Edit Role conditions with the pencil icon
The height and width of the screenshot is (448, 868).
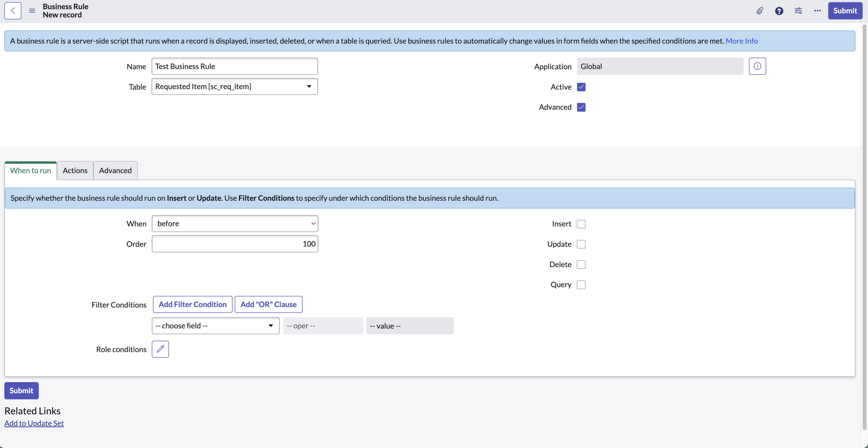pyautogui.click(x=160, y=349)
